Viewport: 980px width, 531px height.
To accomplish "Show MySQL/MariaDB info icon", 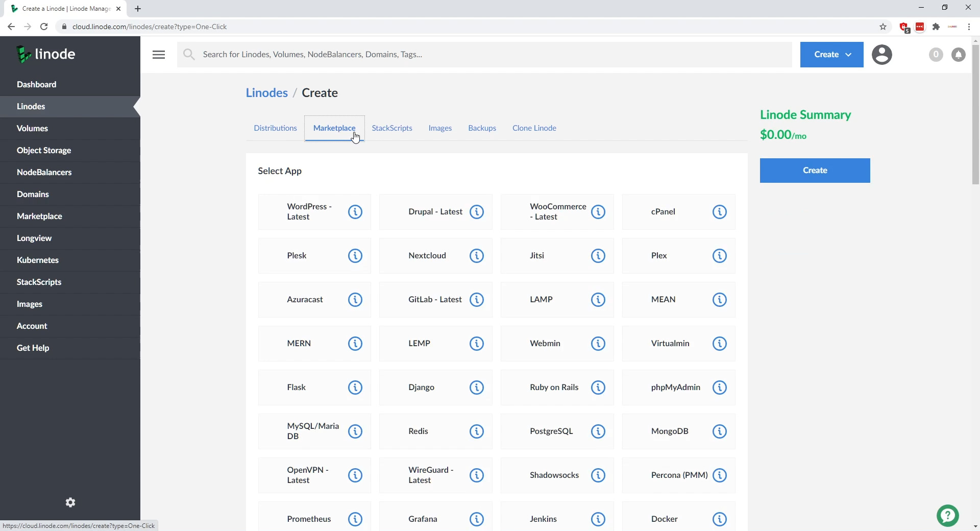I will pyautogui.click(x=355, y=431).
